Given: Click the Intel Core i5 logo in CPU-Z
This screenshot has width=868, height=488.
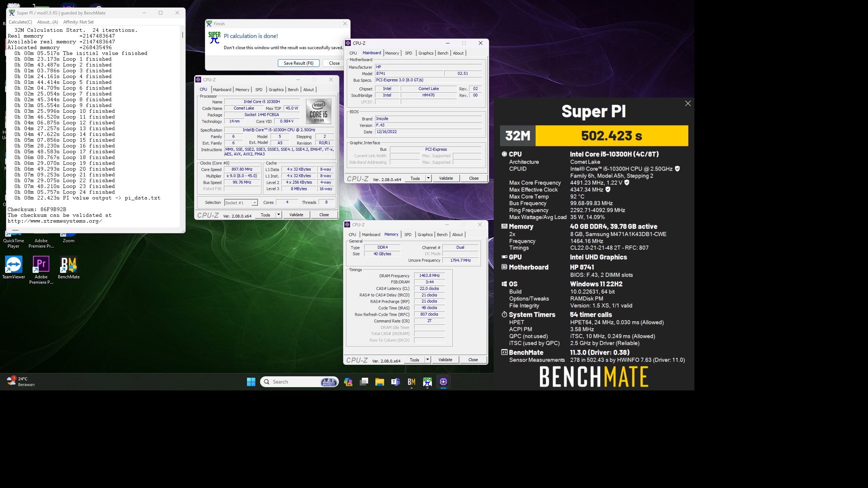Looking at the screenshot, I should (318, 111).
